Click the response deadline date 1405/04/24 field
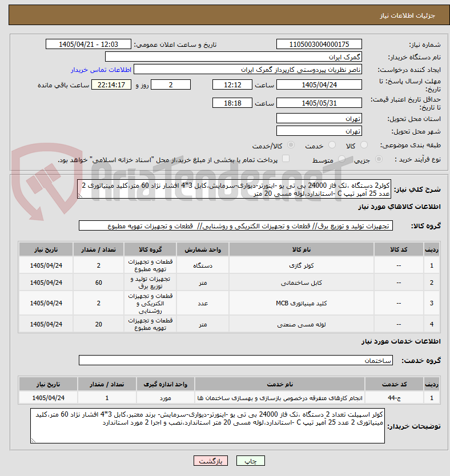Screen dimensions: 450x476 coord(319,84)
